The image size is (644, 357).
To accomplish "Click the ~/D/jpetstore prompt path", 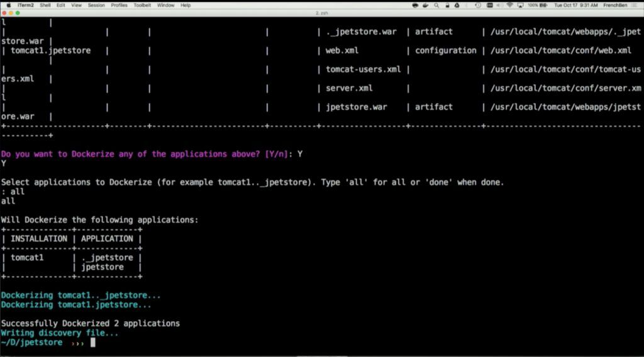I will click(x=31, y=342).
